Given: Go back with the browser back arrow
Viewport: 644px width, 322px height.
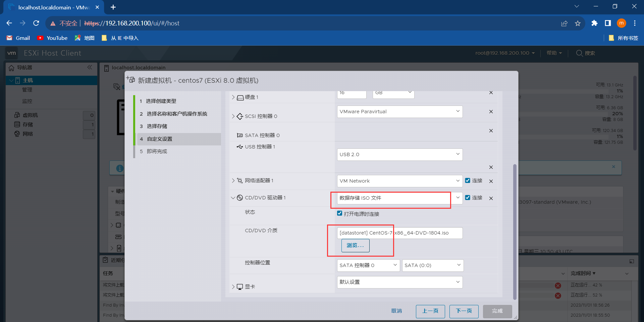Looking at the screenshot, I should [x=9, y=23].
